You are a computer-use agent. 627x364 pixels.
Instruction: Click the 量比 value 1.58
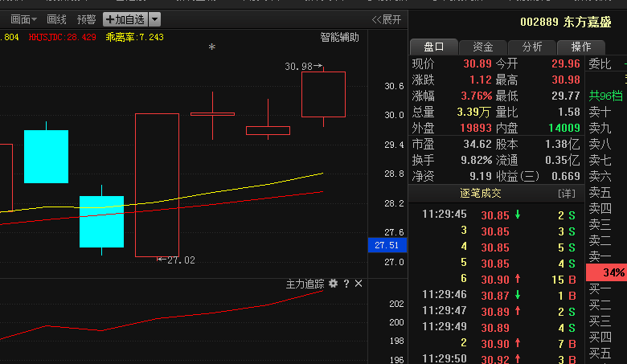coord(568,112)
